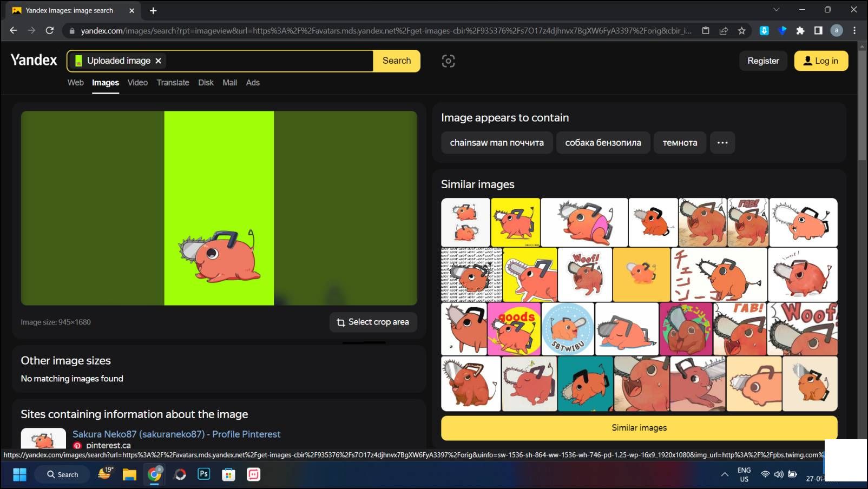This screenshot has height=489, width=868.
Task: Click the chainsaw man почита tag
Action: 497,143
